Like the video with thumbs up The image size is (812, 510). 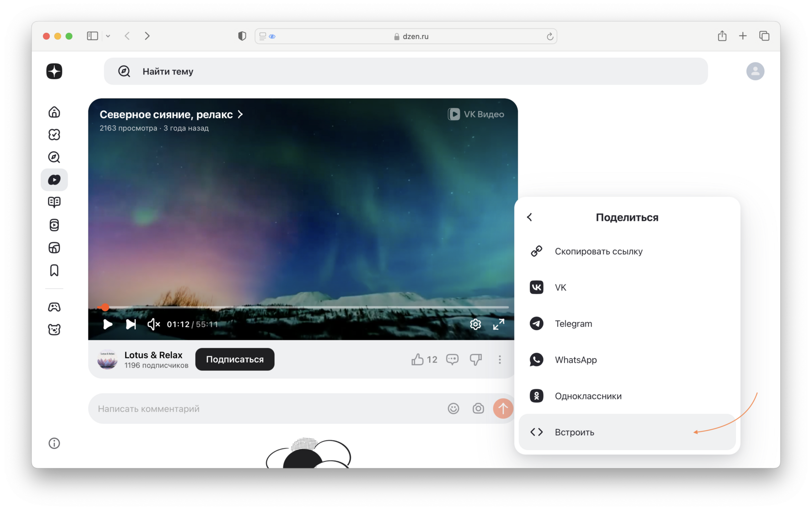418,359
